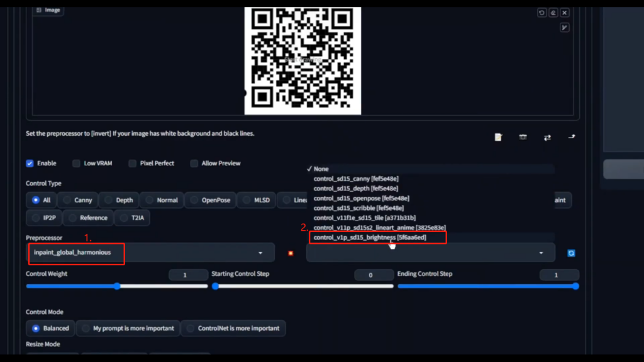Click the Starting Control Step value field
This screenshot has width=644, height=362.
(374, 275)
